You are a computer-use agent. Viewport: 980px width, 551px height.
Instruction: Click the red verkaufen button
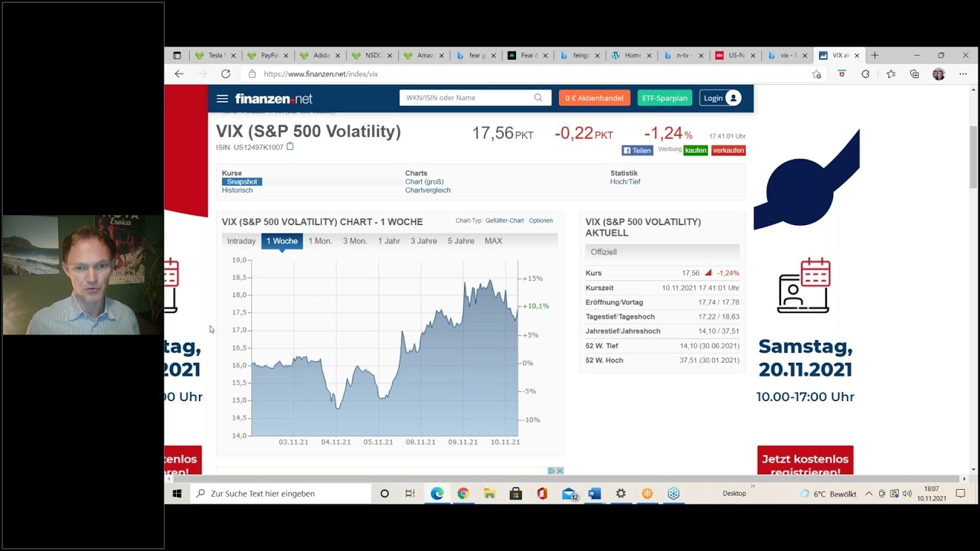tap(728, 151)
